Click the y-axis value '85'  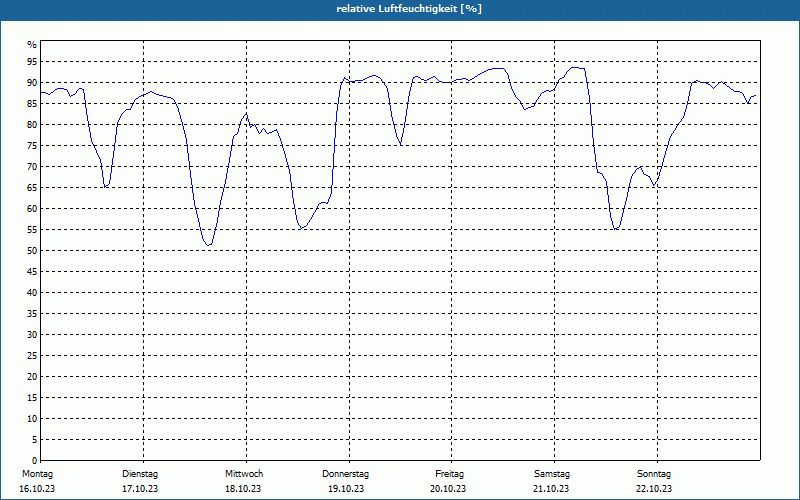(32, 104)
